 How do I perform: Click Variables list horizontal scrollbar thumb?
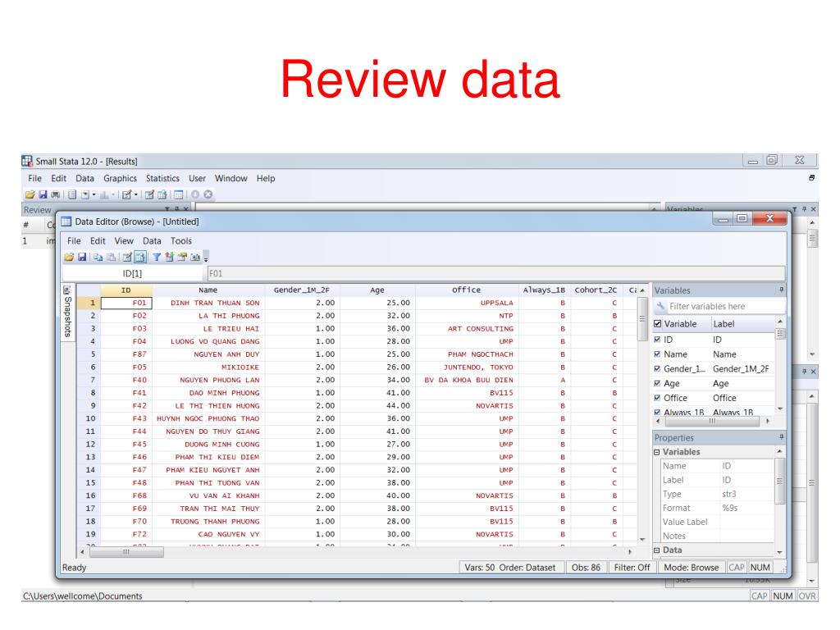click(x=711, y=422)
